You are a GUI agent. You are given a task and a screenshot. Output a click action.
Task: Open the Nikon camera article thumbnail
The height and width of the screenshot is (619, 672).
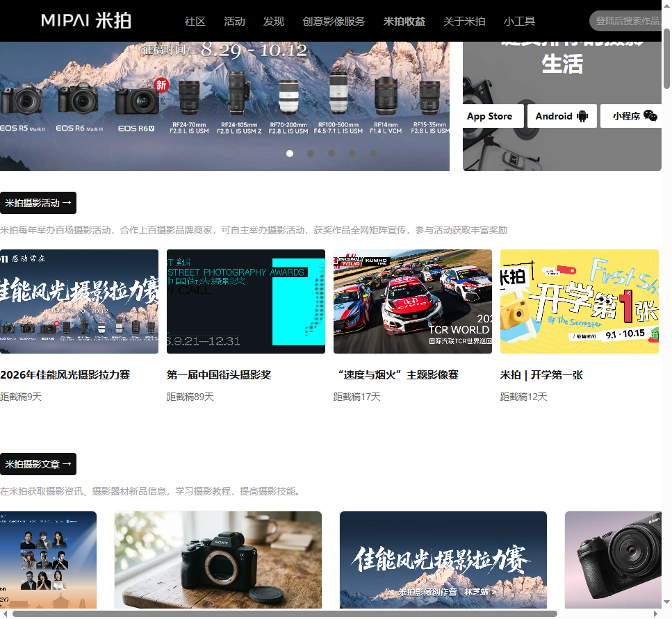pyautogui.click(x=613, y=559)
